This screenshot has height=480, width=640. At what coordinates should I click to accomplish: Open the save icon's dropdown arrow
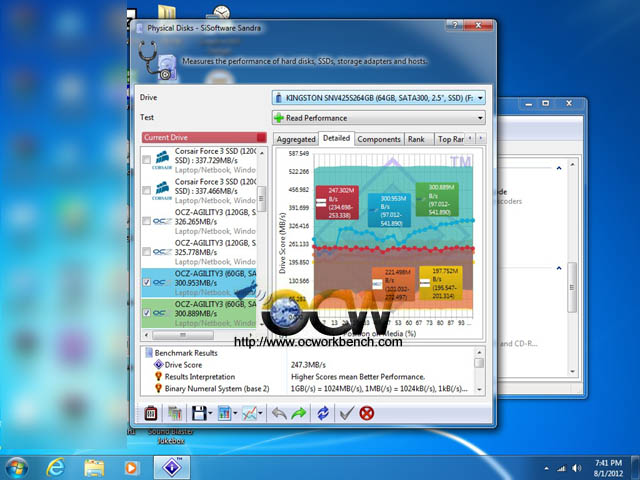click(210, 413)
